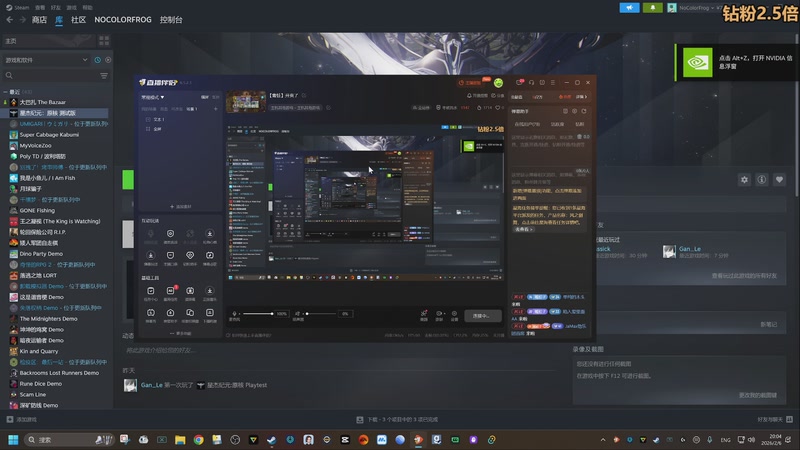Toggle favorite heart on Steam game page
This screenshot has height=450, width=800.
(779, 180)
